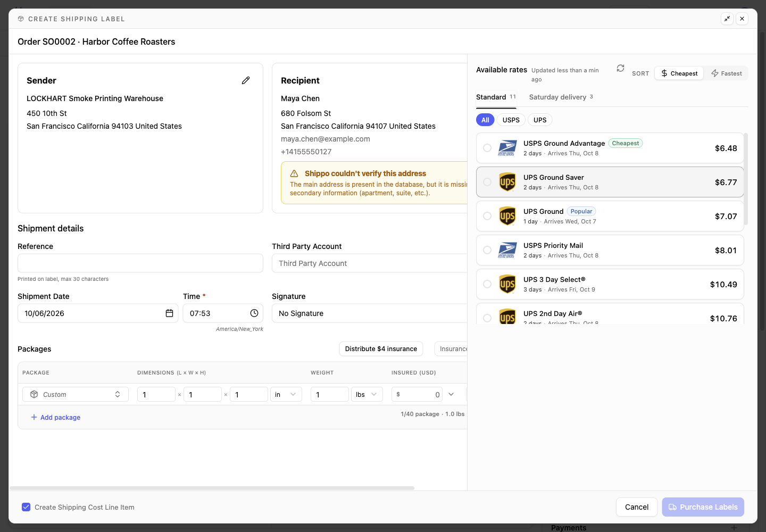Click the Purchase Labels button
Viewport: 766px width, 532px height.
pos(703,507)
